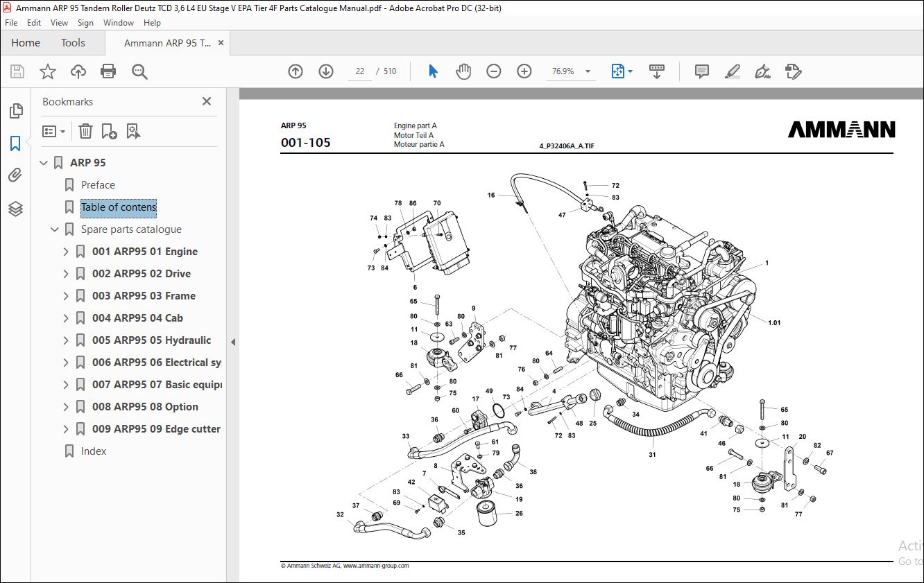Screen dimensions: 924x583
Task: Print the document via printer icon
Action: pyautogui.click(x=108, y=71)
